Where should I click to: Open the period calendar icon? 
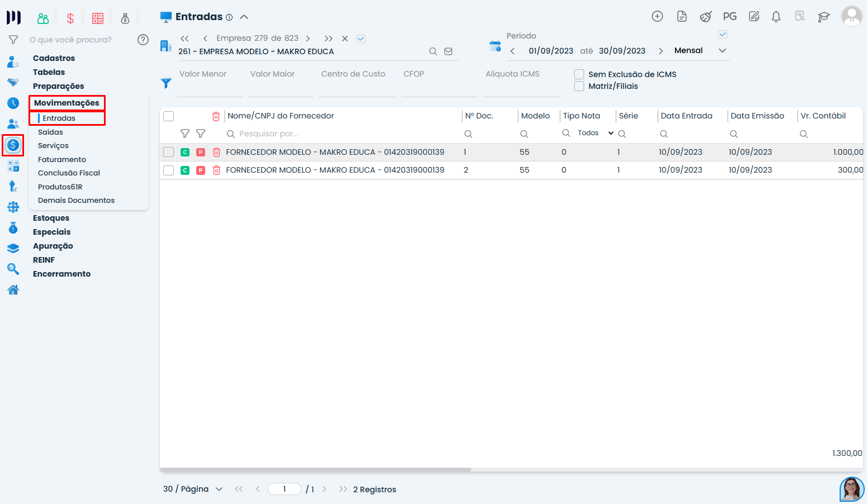(x=495, y=46)
